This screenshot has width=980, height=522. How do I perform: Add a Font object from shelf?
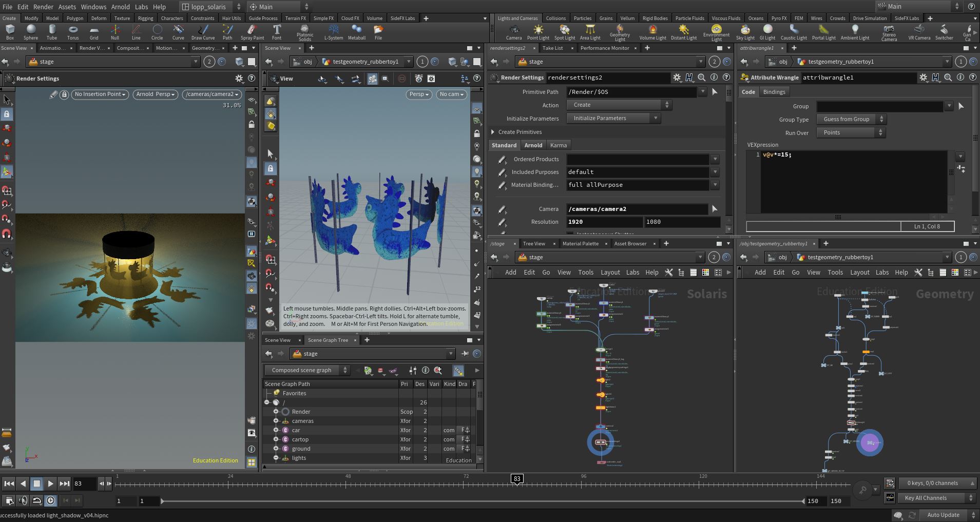pos(277,32)
